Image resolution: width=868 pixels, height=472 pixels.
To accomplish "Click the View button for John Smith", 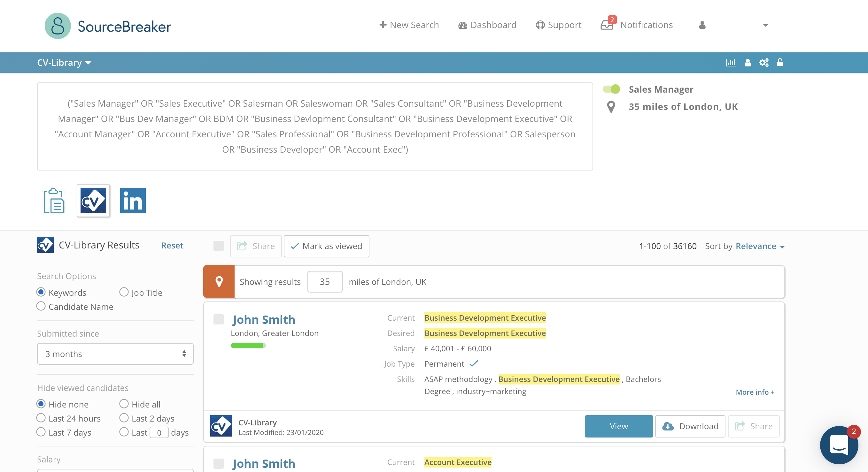I will point(619,426).
